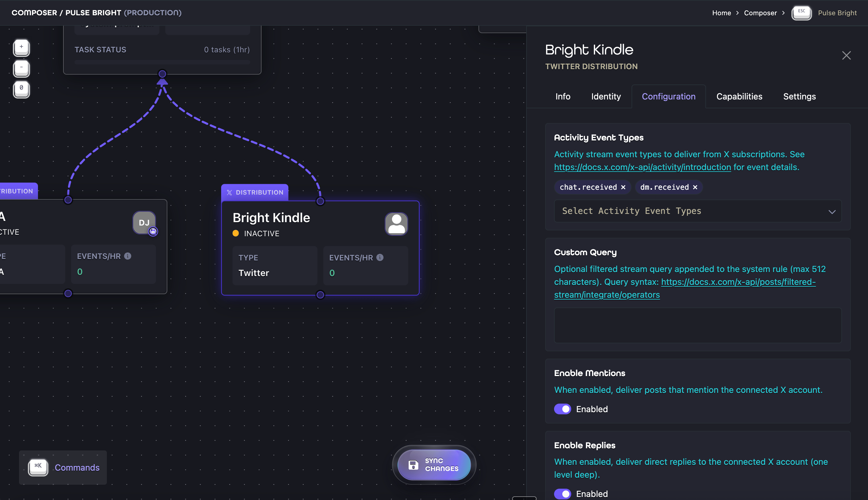Click the save icon in Sync Changes
Image resolution: width=868 pixels, height=500 pixels.
[413, 465]
